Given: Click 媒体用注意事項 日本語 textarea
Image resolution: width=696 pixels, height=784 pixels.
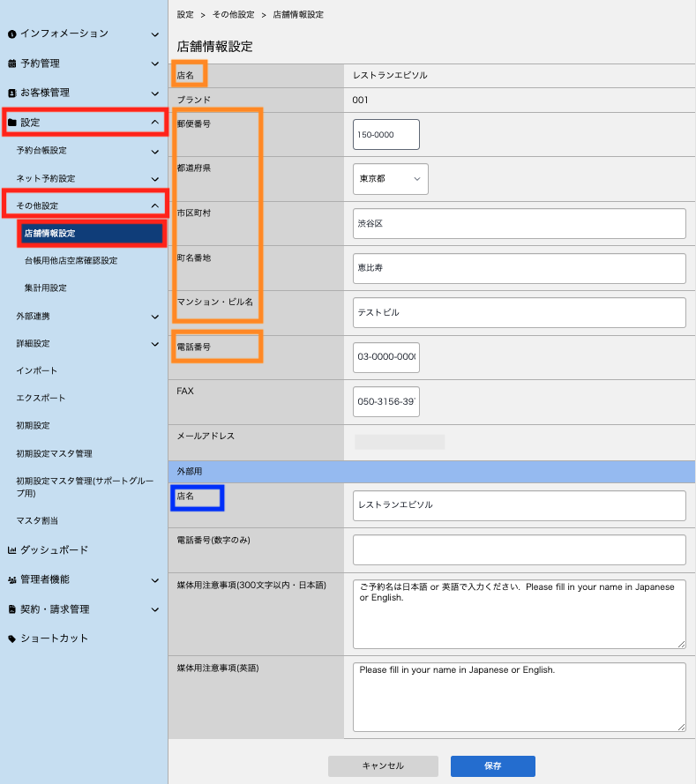Looking at the screenshot, I should (519, 615).
